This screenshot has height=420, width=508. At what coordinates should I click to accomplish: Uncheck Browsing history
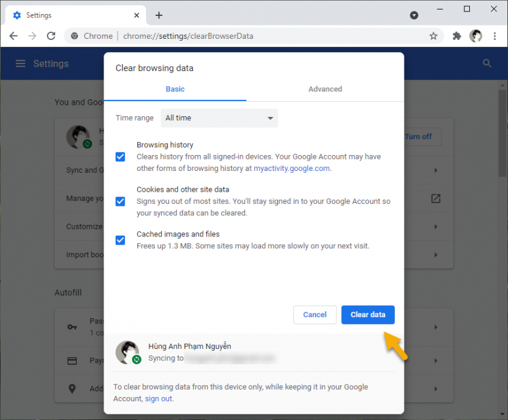pyautogui.click(x=120, y=157)
